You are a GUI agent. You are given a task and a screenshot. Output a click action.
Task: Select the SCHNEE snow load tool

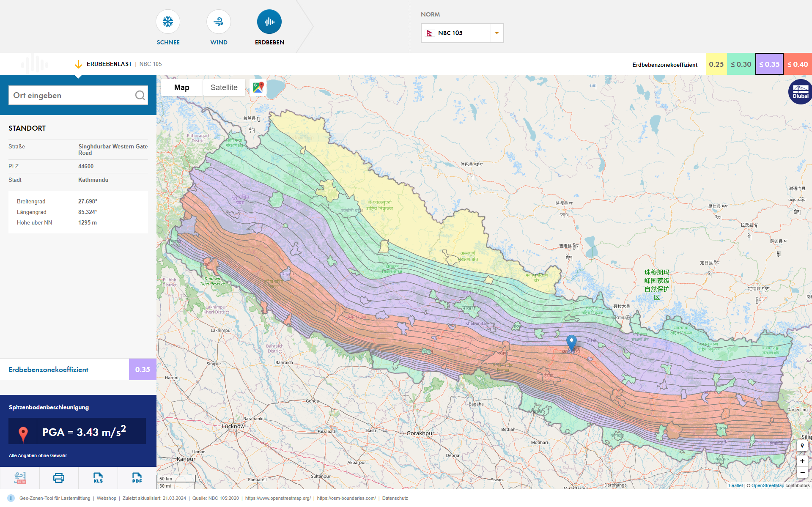click(168, 21)
